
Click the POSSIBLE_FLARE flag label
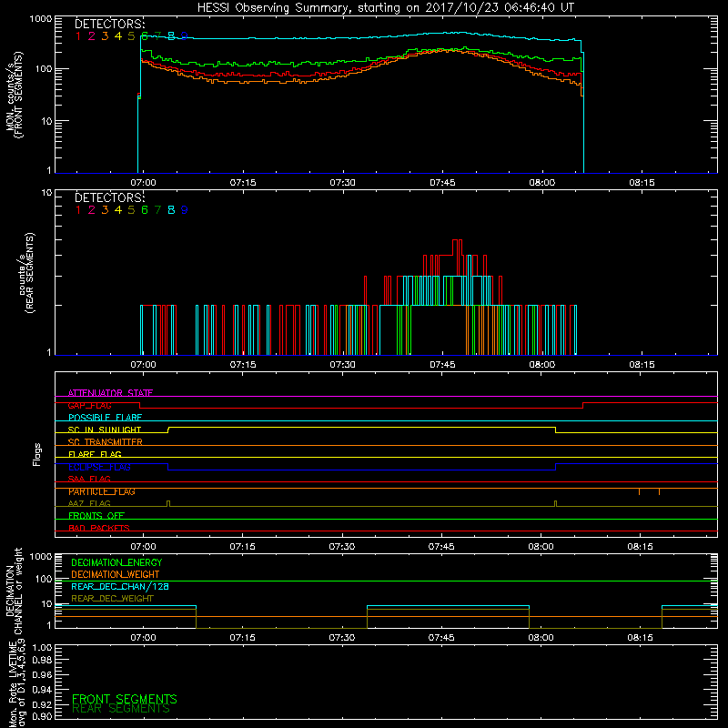(105, 418)
